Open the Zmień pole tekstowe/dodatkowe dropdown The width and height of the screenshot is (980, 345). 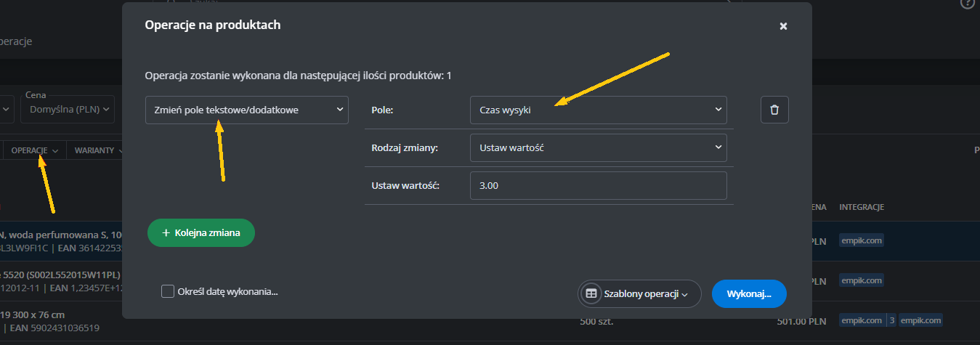(x=247, y=110)
